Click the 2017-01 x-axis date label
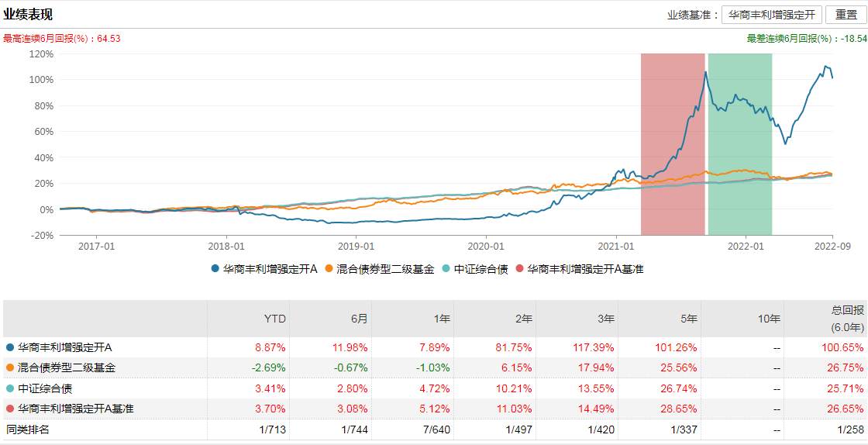The image size is (868, 445). pyautogui.click(x=97, y=246)
